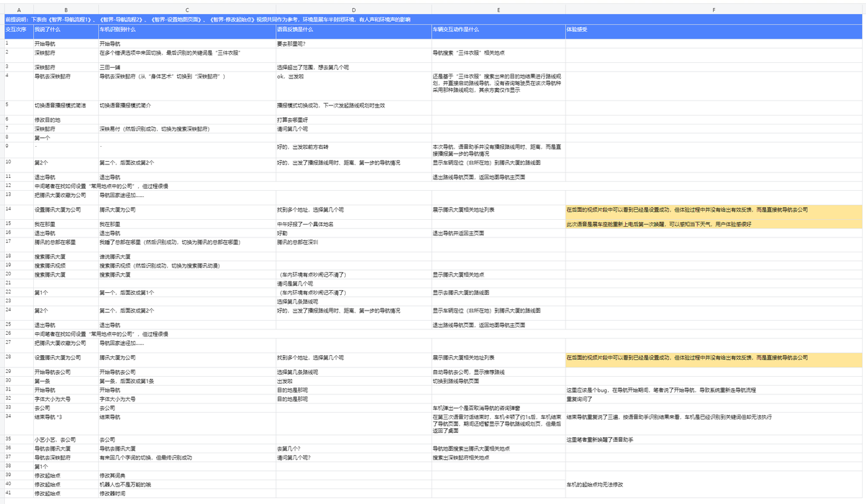Image resolution: width=866 pixels, height=504 pixels.
Task: Click the cell 重复询问了
Action: coord(714,398)
